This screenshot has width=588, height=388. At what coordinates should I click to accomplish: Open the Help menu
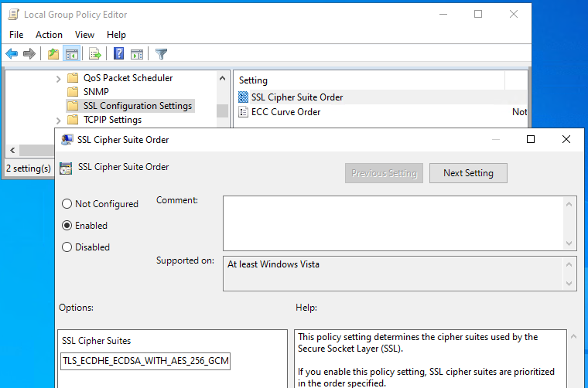pyautogui.click(x=116, y=35)
